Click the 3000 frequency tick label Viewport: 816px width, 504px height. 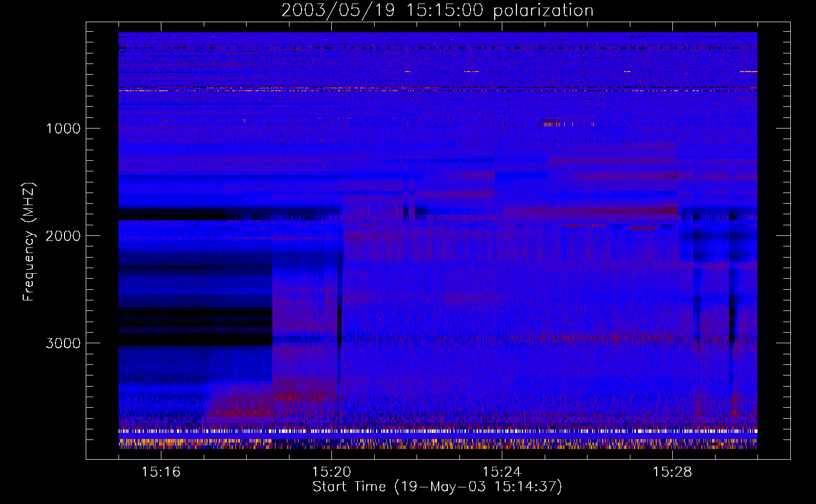[63, 343]
